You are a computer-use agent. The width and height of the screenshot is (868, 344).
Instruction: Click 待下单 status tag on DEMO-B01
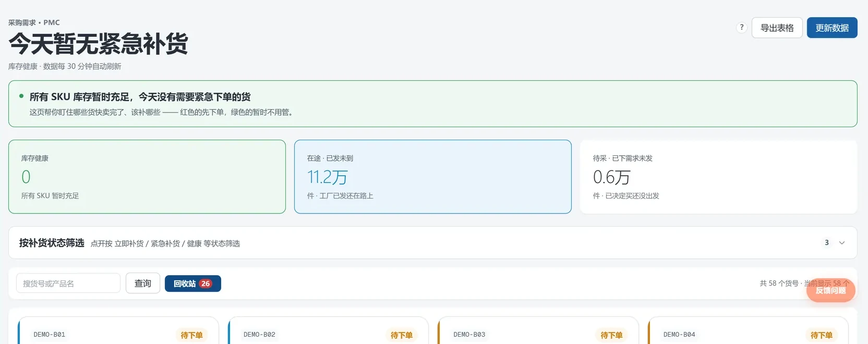(191, 335)
